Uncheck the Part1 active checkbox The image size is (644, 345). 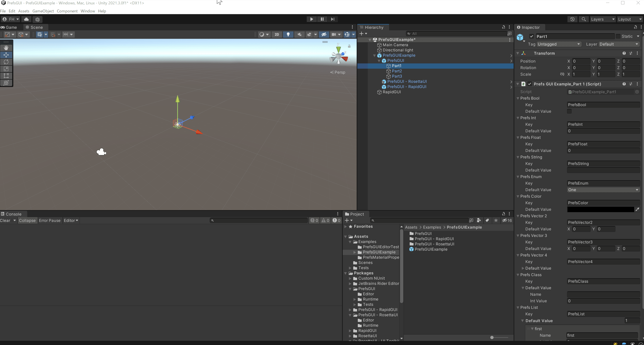532,36
